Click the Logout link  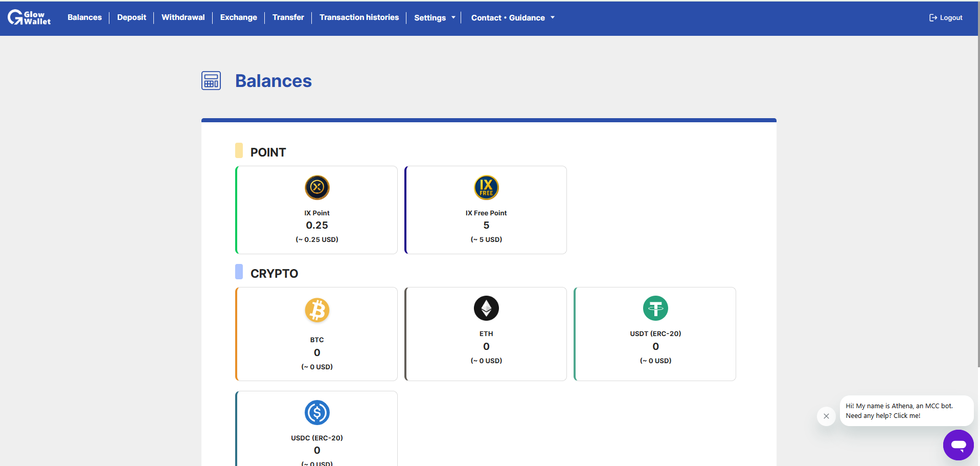click(x=946, y=18)
